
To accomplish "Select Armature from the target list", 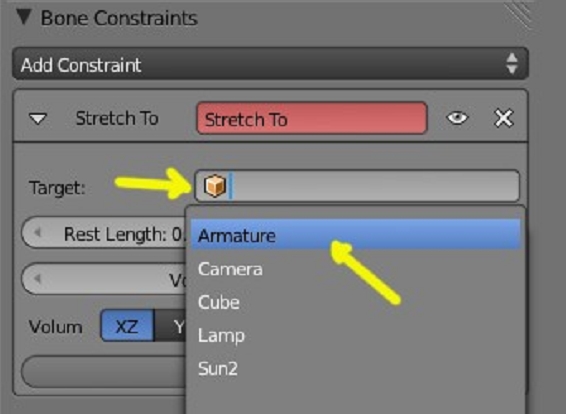I will [356, 235].
